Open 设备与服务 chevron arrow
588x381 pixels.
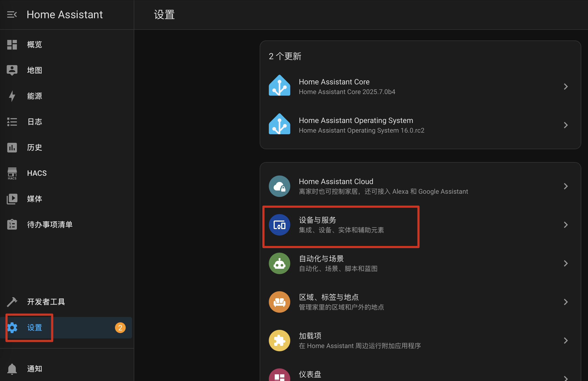pos(566,225)
